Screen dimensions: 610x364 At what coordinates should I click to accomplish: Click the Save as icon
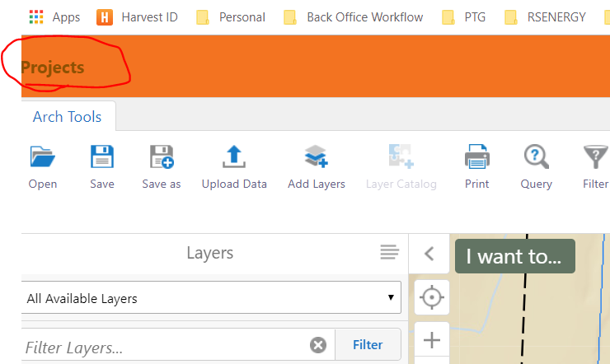coord(162,156)
